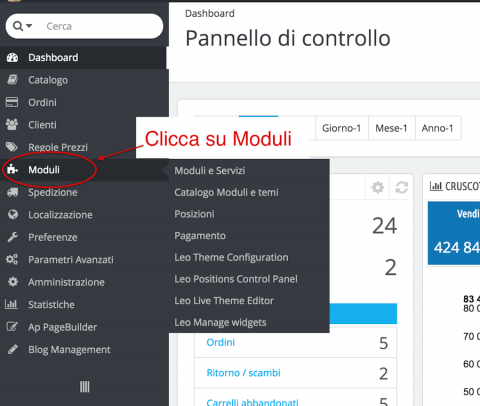This screenshot has height=406, width=480.
Task: Open the Ritorno / scambi link
Action: 243,372
